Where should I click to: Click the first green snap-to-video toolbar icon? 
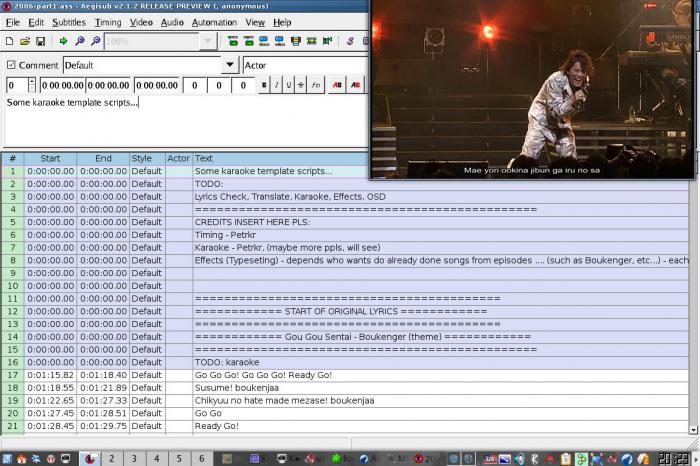coord(233,42)
